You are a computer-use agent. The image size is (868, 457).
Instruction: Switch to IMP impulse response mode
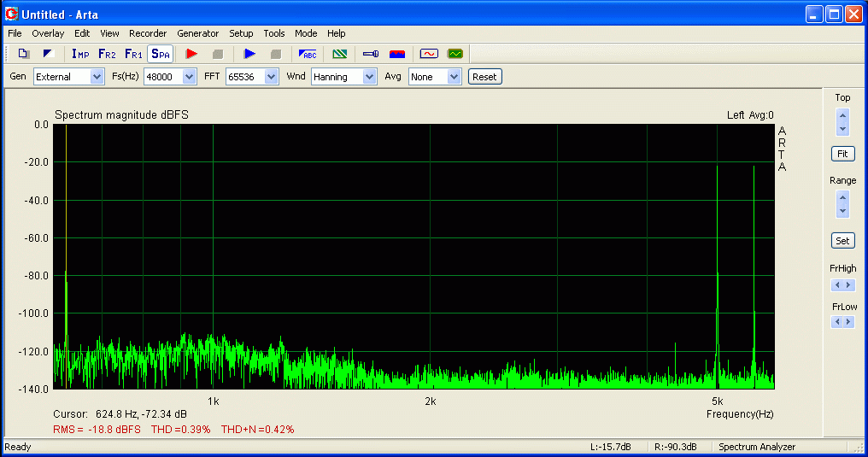click(80, 54)
